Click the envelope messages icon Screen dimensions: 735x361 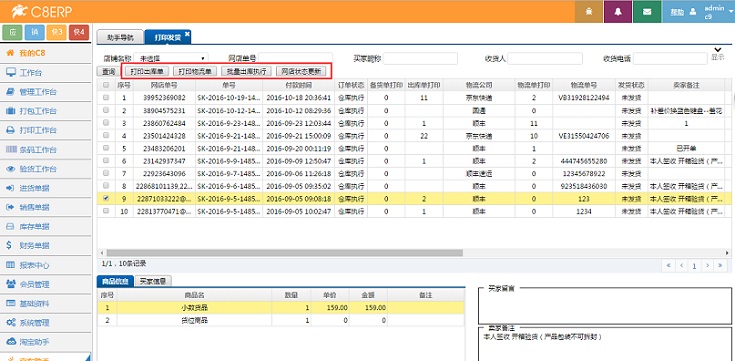click(x=647, y=12)
